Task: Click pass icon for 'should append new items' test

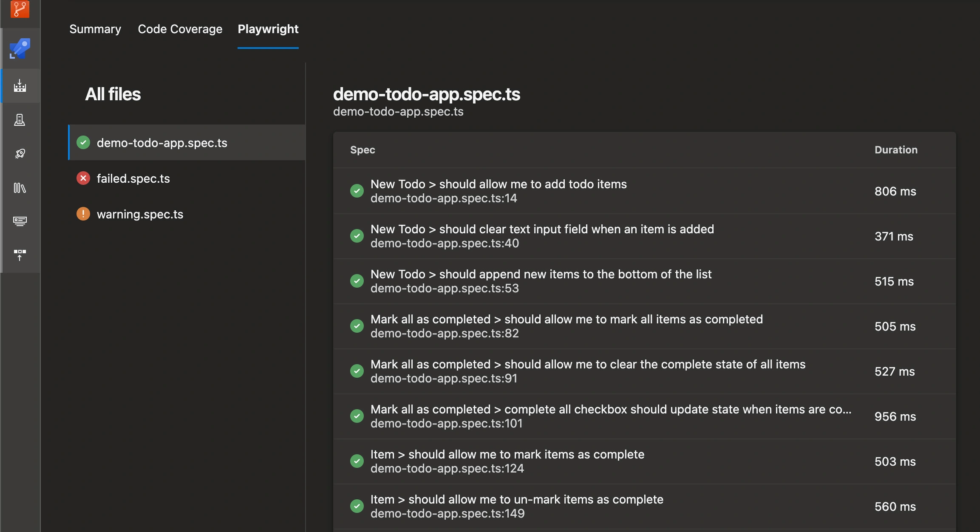Action: point(357,281)
